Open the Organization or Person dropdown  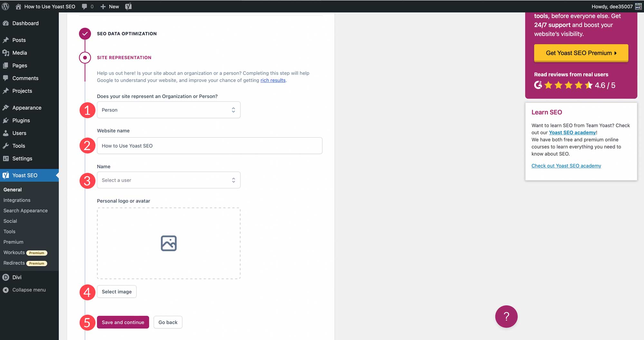(168, 110)
